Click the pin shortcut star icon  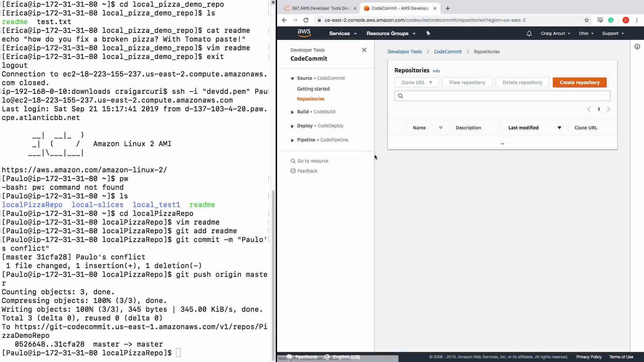[x=428, y=33]
